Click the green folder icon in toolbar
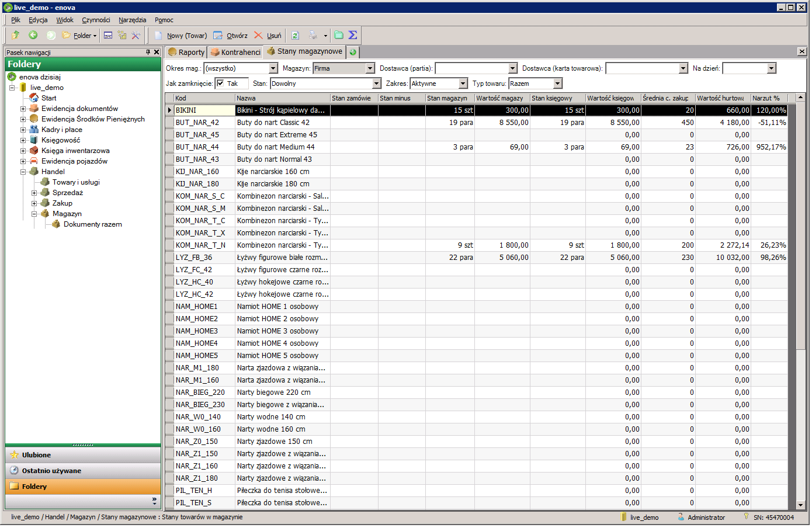 tap(339, 36)
